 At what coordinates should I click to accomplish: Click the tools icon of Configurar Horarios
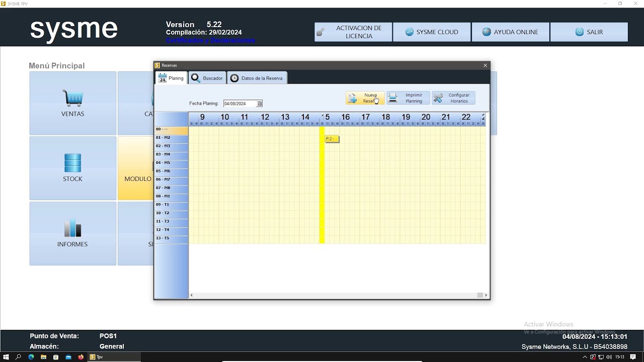(438, 98)
